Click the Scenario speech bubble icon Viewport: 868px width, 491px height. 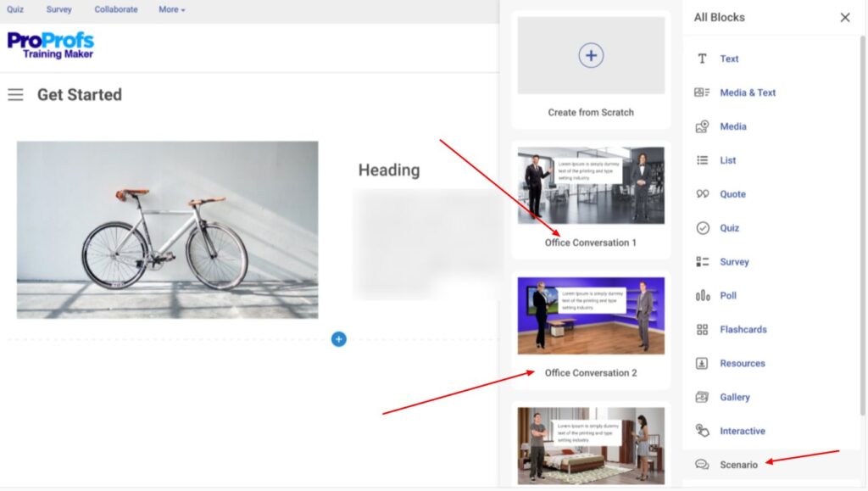(x=701, y=464)
